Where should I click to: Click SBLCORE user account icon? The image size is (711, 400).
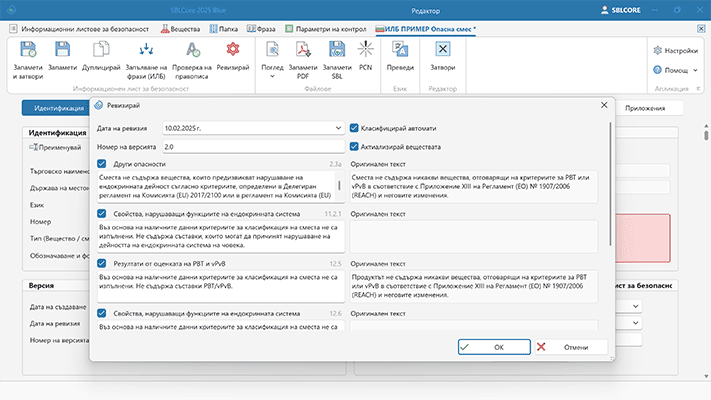click(604, 10)
